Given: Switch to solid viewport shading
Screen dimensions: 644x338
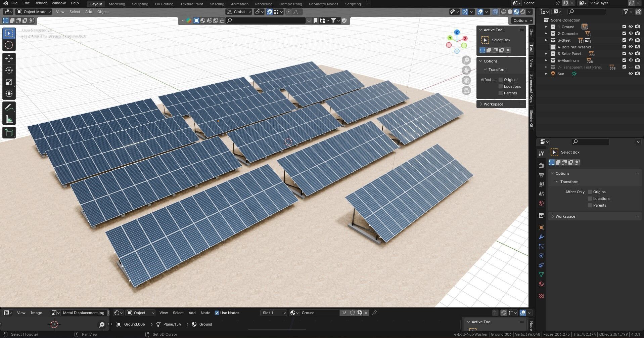Looking at the screenshot, I should [x=510, y=12].
